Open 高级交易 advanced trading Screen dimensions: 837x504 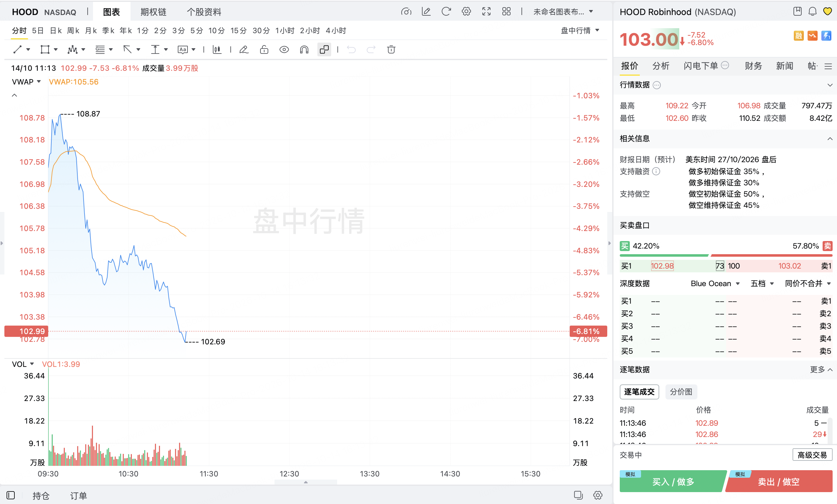click(x=812, y=455)
